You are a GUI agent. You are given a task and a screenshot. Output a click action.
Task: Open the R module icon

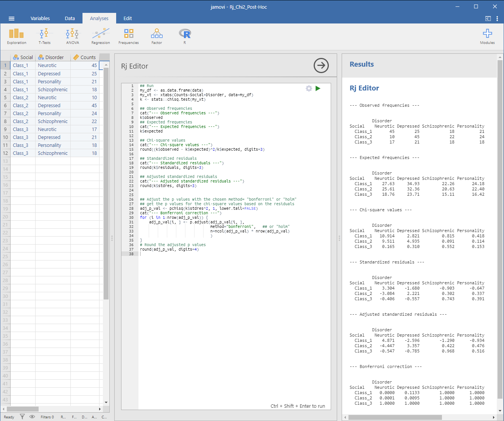tap(185, 36)
